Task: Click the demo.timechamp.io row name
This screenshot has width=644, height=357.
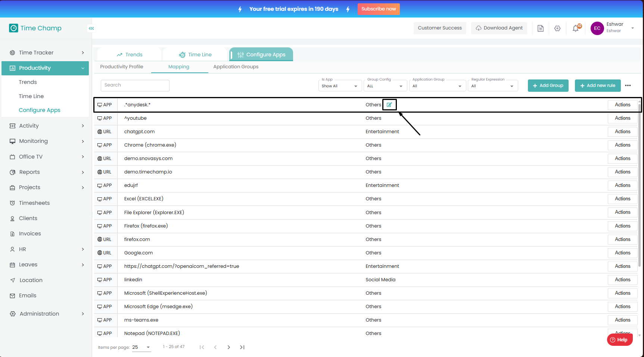Action: [x=148, y=172]
